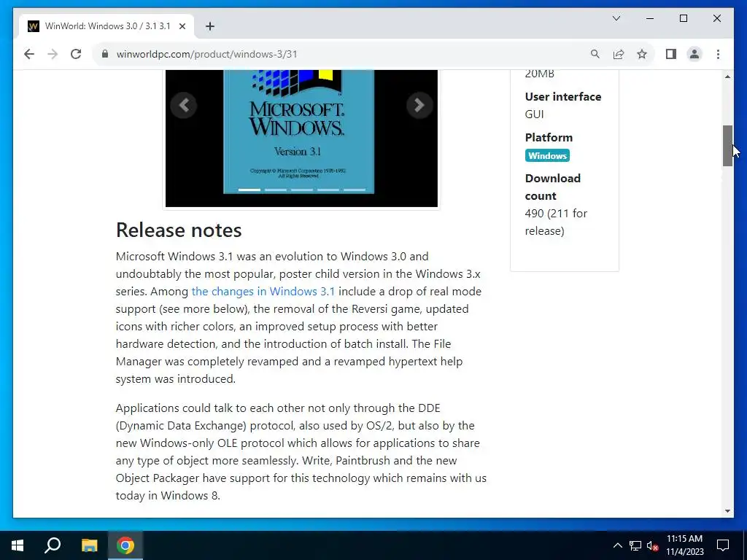
Task: Click the Chrome taskbar icon
Action: [125, 545]
